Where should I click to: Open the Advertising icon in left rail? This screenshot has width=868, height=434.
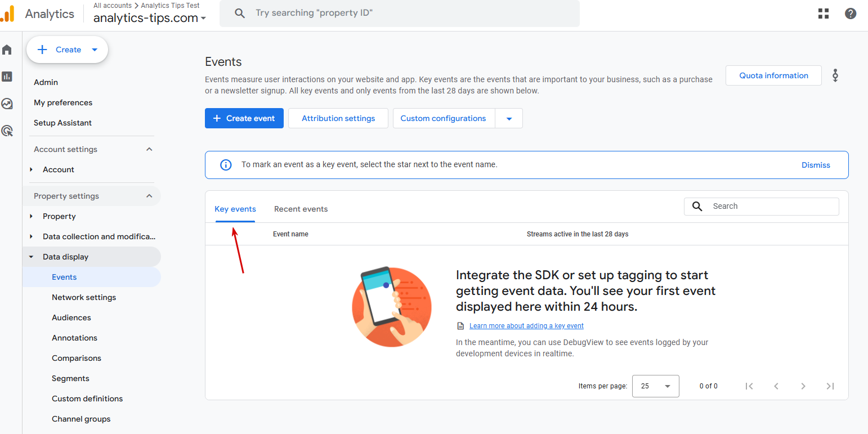pyautogui.click(x=7, y=131)
